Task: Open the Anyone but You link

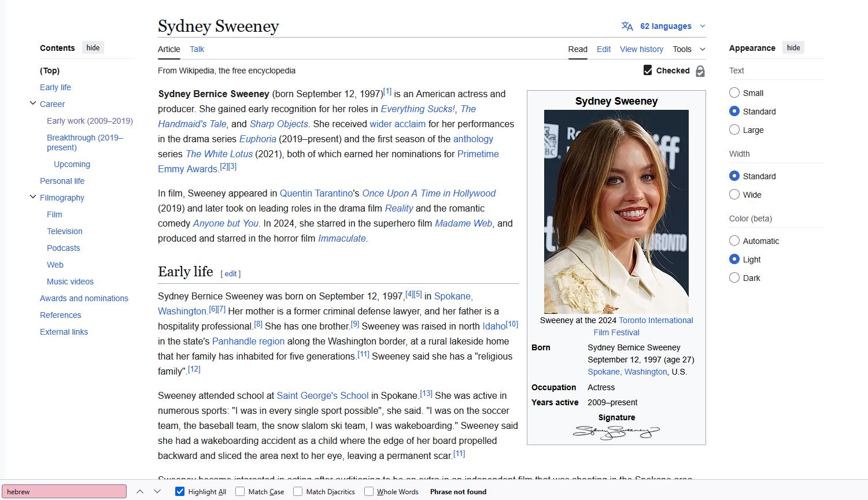Action: (x=226, y=223)
